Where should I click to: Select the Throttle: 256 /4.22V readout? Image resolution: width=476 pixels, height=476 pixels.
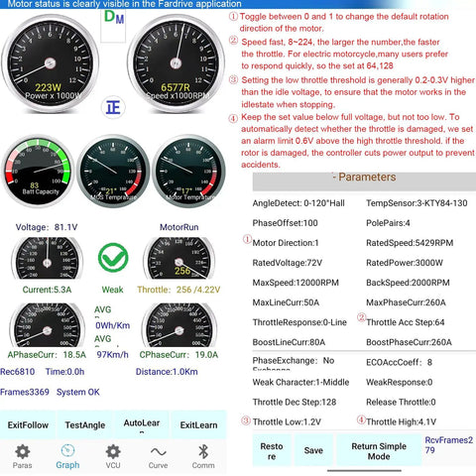click(178, 290)
